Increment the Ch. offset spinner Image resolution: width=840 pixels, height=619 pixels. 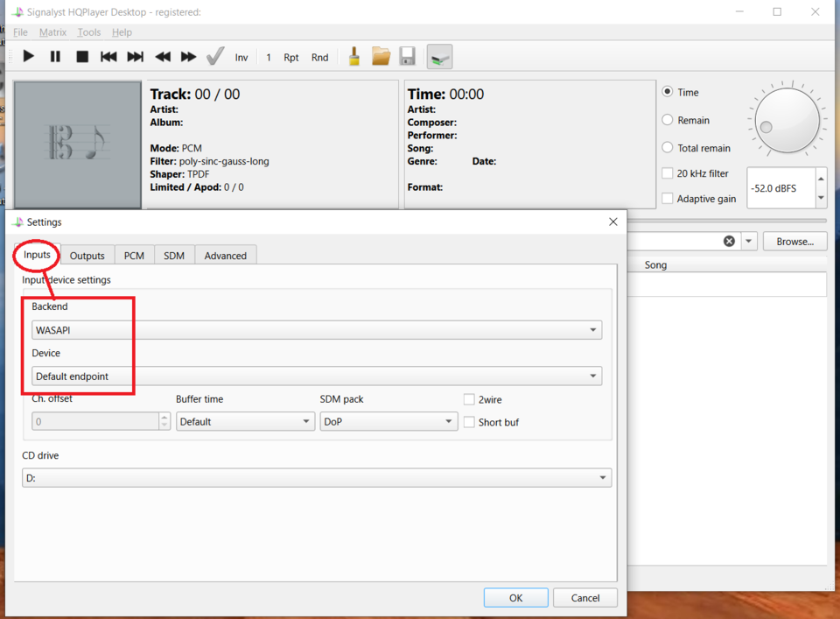164,417
